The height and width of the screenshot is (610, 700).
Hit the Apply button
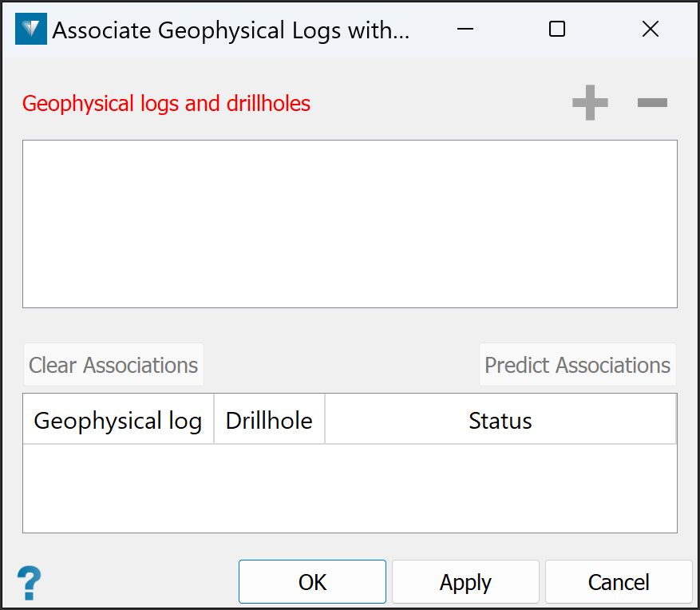coord(465,582)
